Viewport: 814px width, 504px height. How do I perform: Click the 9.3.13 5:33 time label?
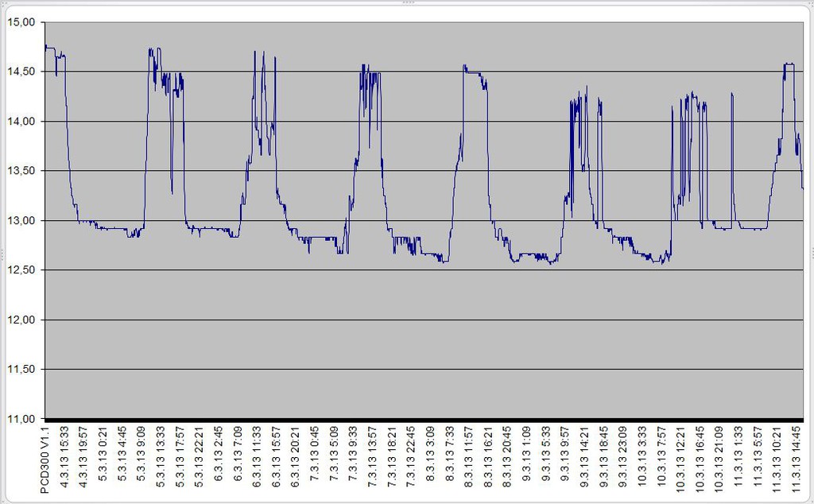coord(545,454)
